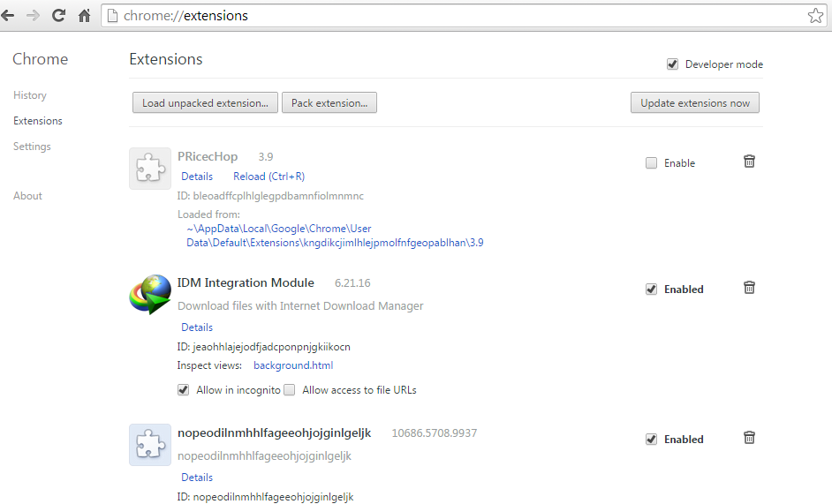Click the page icon in the address bar

point(112,15)
